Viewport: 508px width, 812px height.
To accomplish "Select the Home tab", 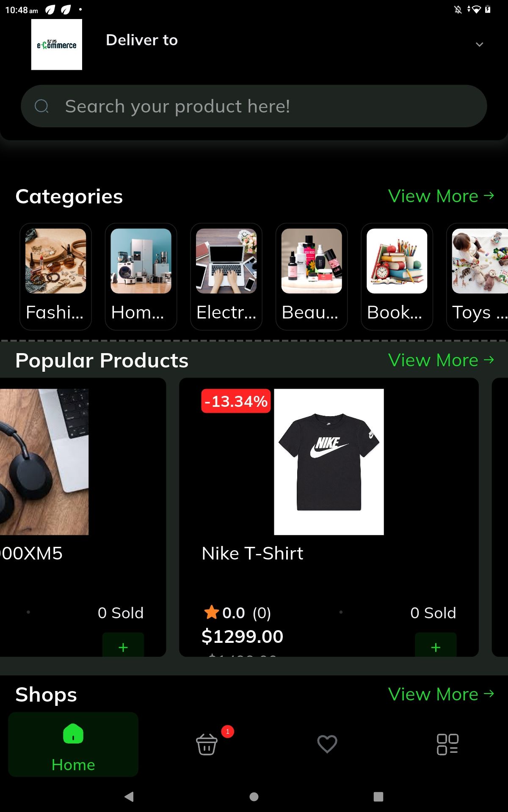I will (73, 744).
